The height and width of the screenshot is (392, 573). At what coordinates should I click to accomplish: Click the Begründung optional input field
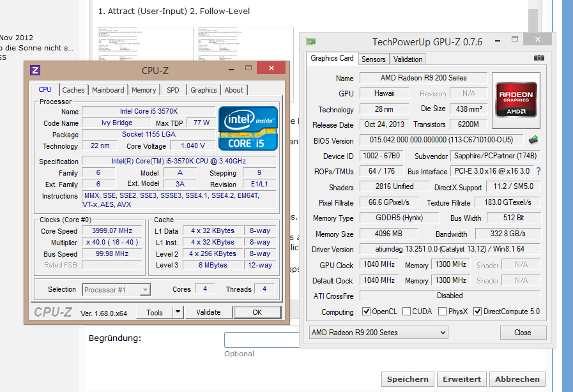pos(262,340)
